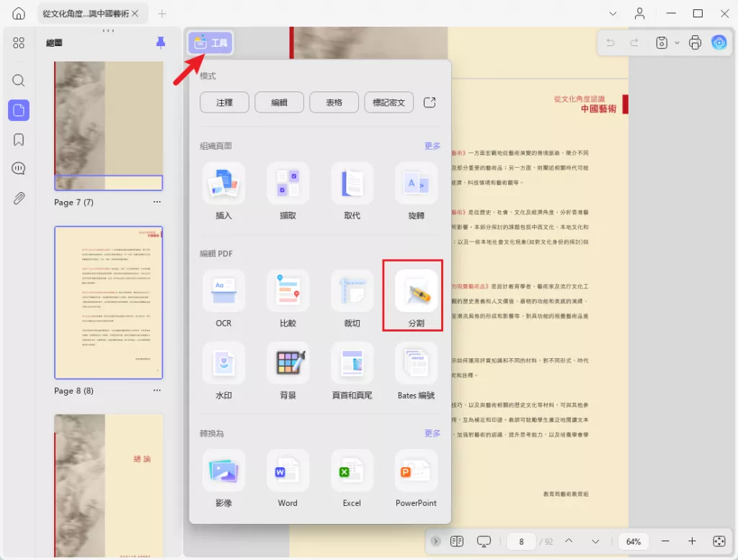738x560 pixels.
Task: Zoom in with the plus button
Action: coord(692,541)
